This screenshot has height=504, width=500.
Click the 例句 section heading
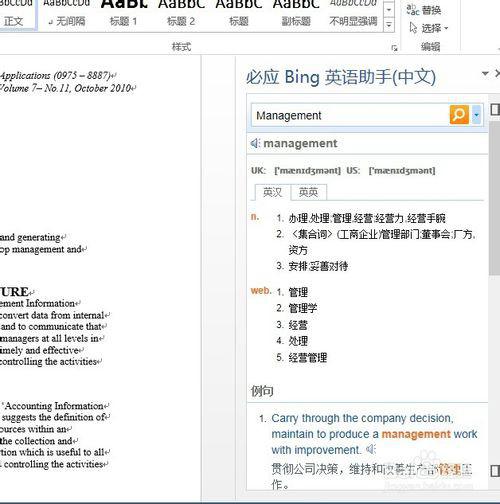point(262,391)
